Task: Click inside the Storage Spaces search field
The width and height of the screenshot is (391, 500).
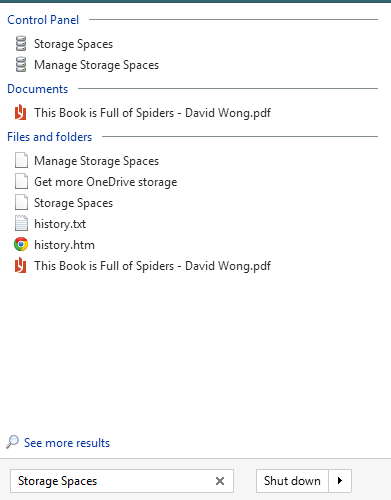Action: click(x=113, y=481)
